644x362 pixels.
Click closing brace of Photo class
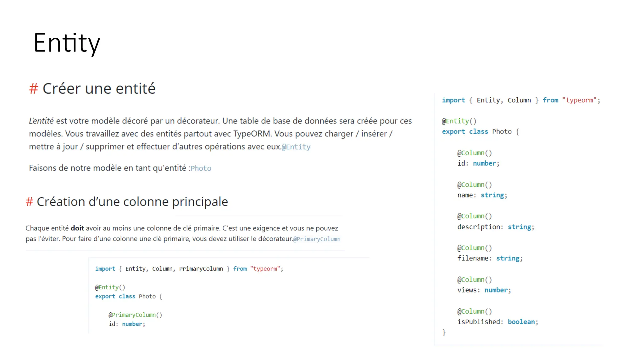pyautogui.click(x=444, y=332)
